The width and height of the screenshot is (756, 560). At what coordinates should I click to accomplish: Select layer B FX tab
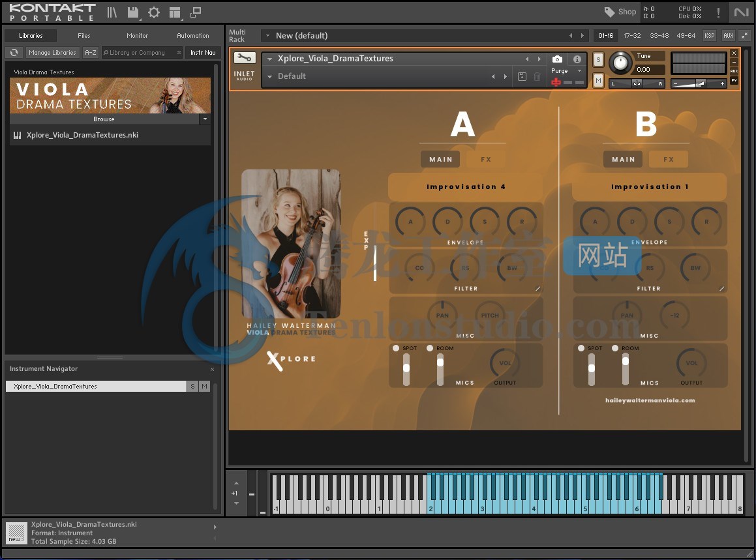(668, 159)
